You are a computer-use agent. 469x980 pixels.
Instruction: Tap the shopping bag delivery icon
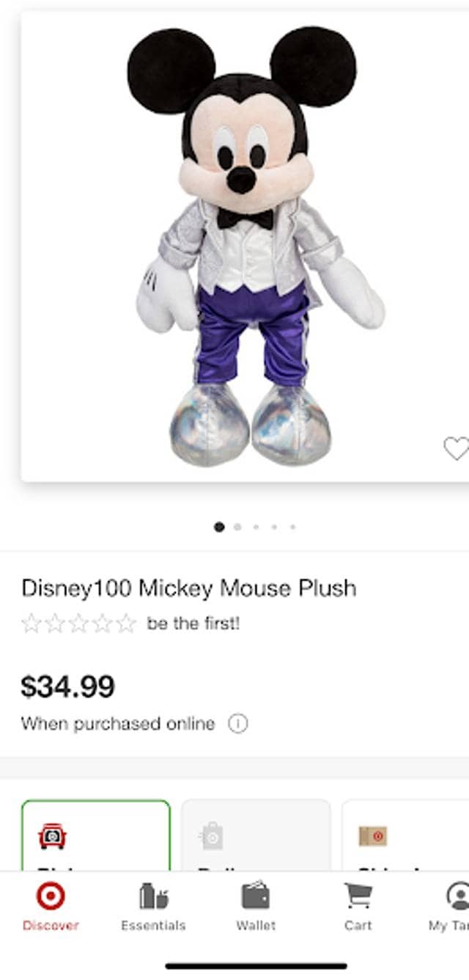point(211,836)
